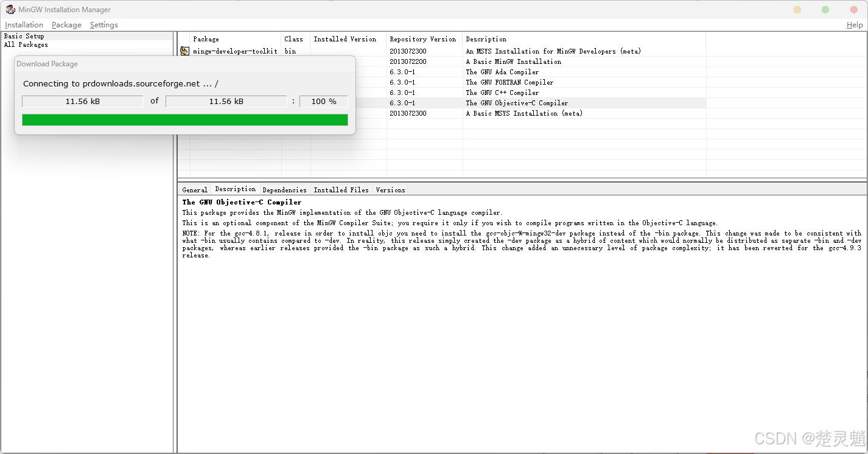
Task: Open the Package menu
Action: 66,25
